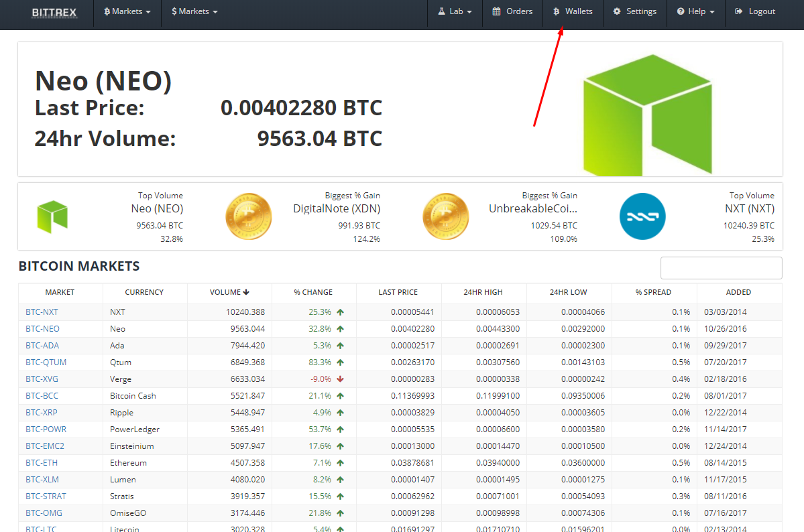
Task: Click the up arrow in Bitcoin Cash row
Action: click(340, 396)
